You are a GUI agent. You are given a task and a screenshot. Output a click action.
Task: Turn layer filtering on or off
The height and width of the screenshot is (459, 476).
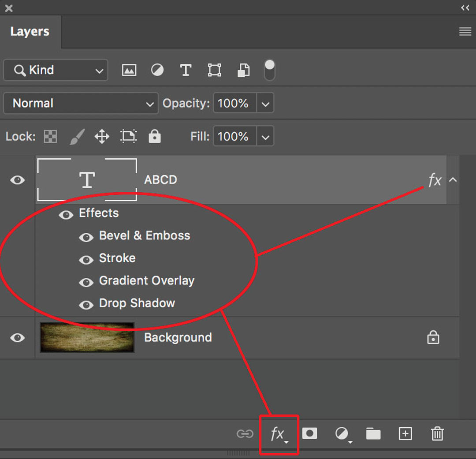click(269, 70)
